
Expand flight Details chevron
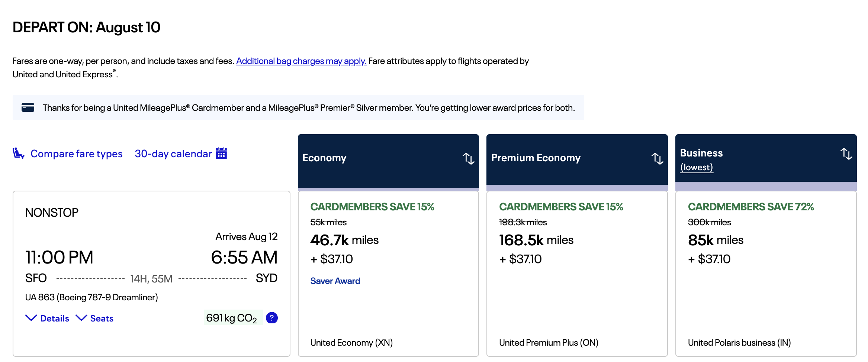(x=31, y=318)
